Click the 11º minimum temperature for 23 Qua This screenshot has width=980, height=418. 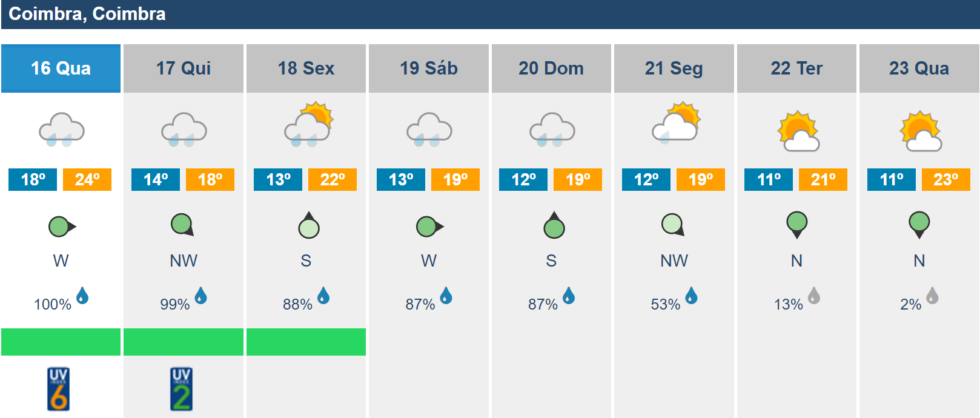pos(892,180)
